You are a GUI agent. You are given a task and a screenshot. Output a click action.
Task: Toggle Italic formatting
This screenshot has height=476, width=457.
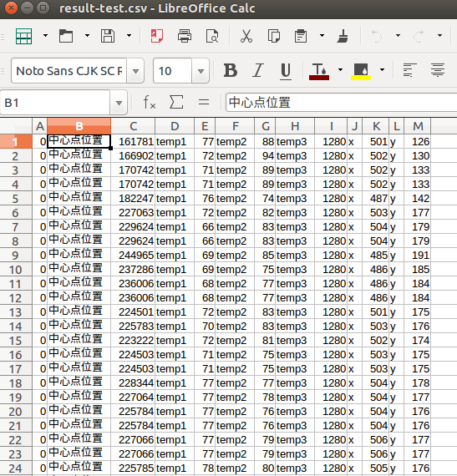click(258, 71)
